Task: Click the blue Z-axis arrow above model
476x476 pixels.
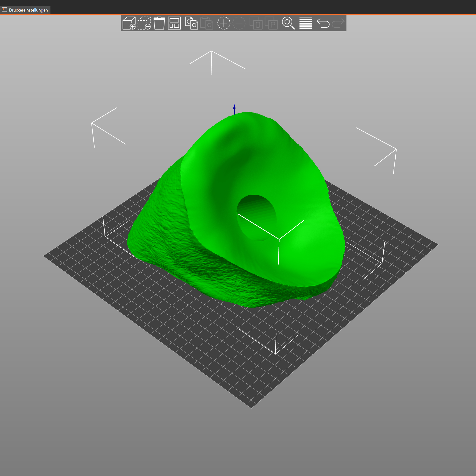Action: click(234, 109)
